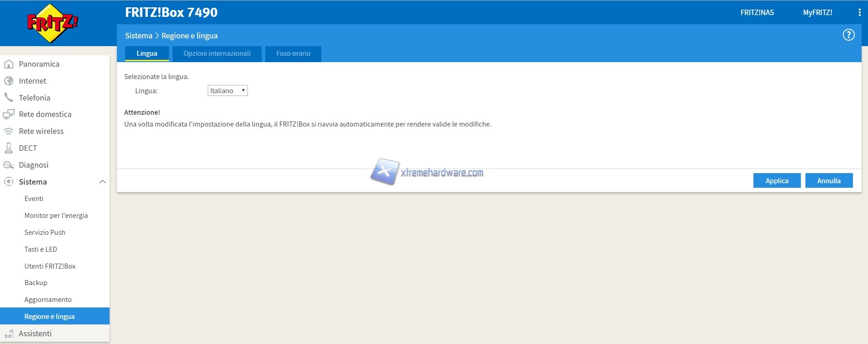The image size is (868, 344).
Task: Open the three-dot menu in the header
Action: pyautogui.click(x=859, y=13)
